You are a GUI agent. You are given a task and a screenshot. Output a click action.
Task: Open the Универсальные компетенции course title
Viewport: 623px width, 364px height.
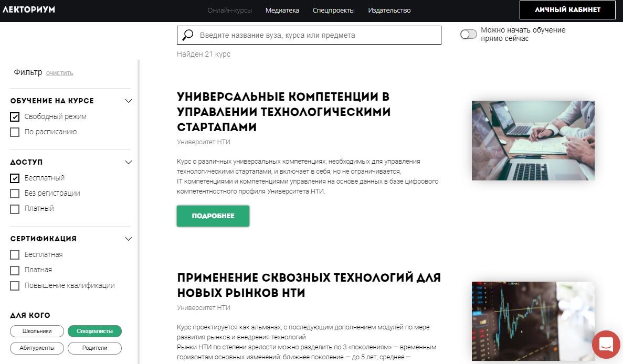click(284, 112)
